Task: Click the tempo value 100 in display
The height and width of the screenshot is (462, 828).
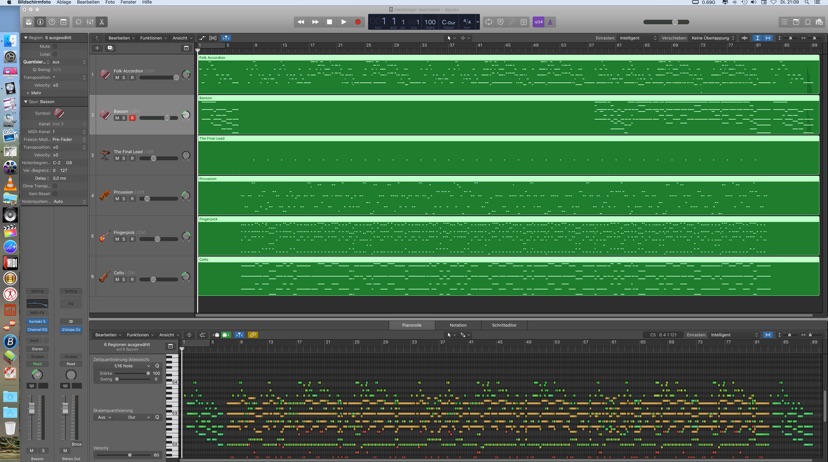Action: 430,22
